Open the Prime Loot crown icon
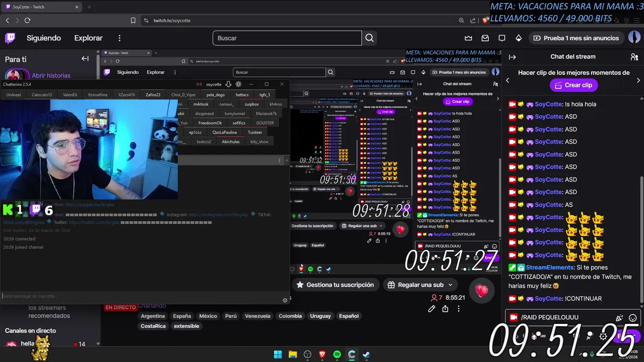644x362 pixels. click(x=468, y=38)
